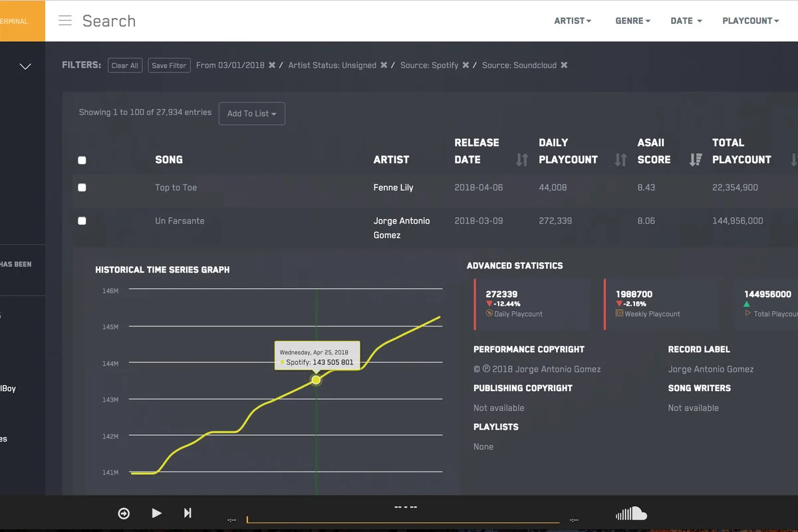Skip to next track in player
798x532 pixels.
pos(188,513)
